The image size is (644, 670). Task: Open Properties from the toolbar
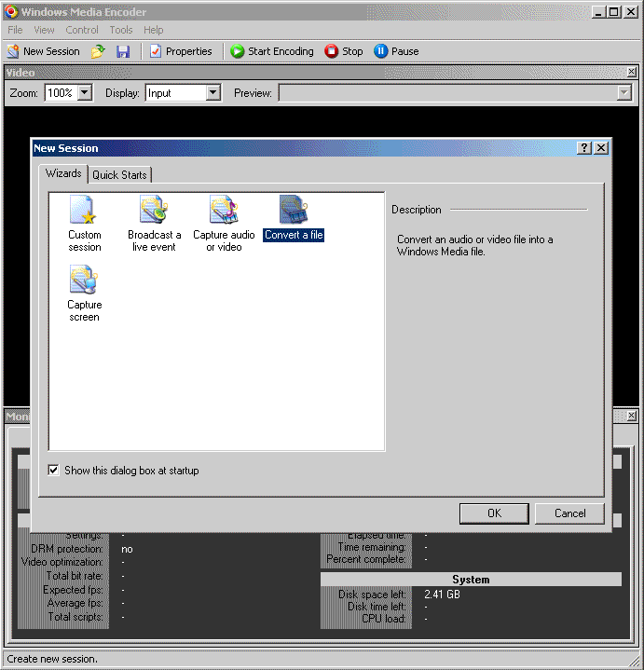click(181, 51)
